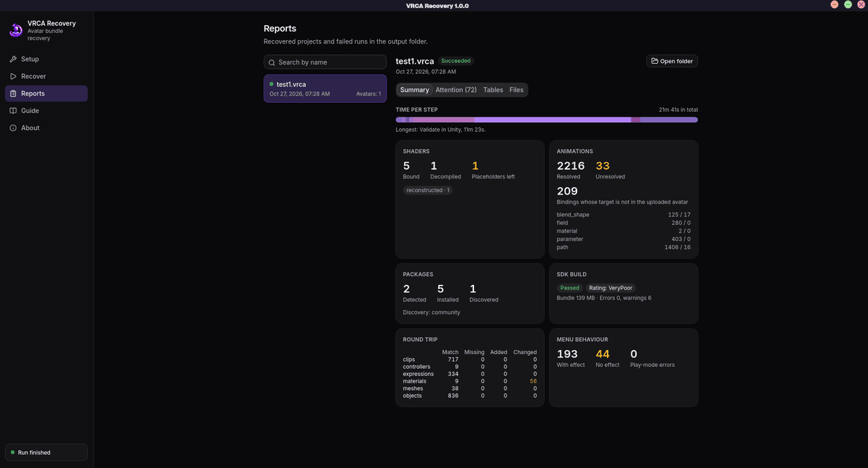868x468 pixels.
Task: Open the Guide section
Action: 46,111
